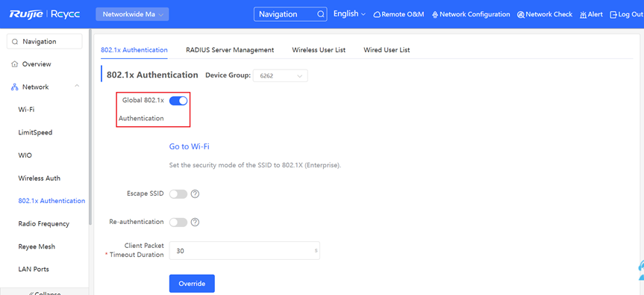Switch to 802.1x Authentication tab
Screen dimensions: 644x295
coord(134,50)
